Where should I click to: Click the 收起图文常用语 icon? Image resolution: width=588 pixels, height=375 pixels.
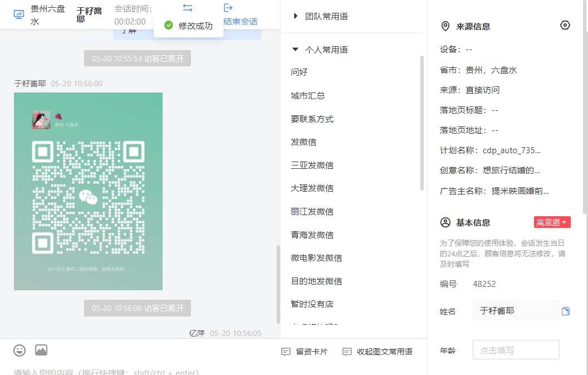tap(347, 352)
